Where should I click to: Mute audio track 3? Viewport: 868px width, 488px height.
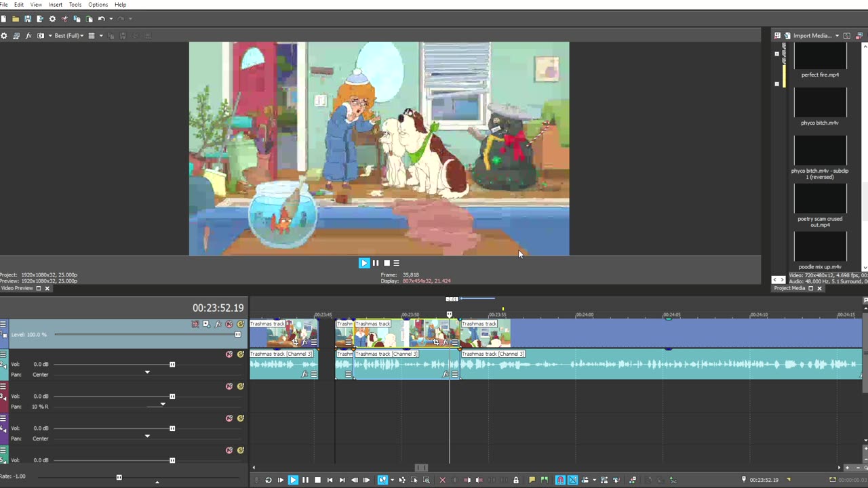[x=229, y=386]
